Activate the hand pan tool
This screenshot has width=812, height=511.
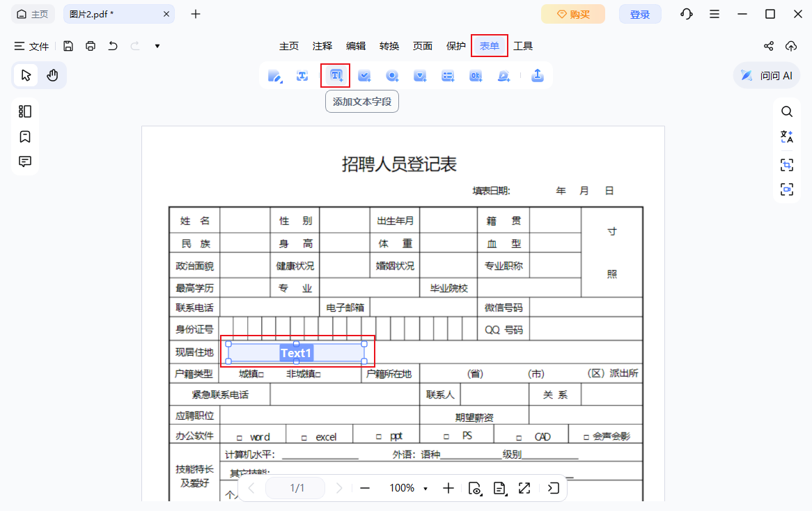tap(52, 76)
